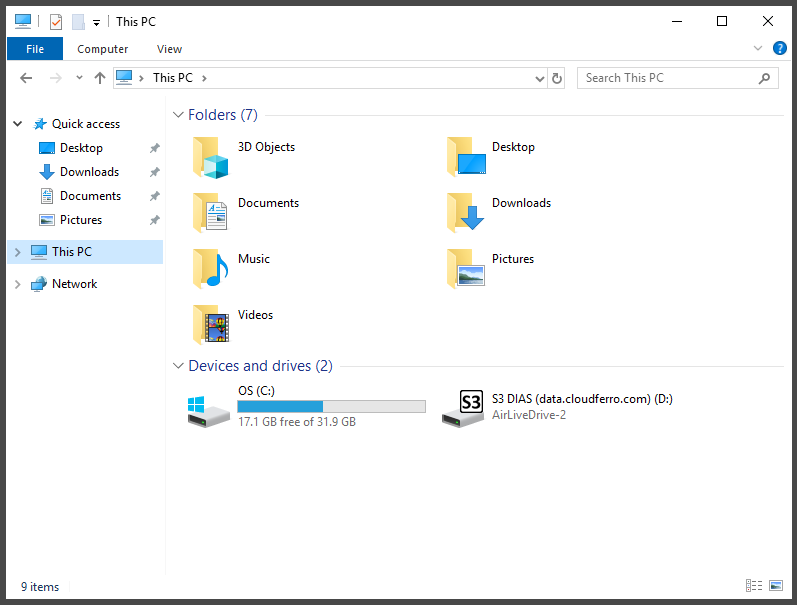Click the "S3 DIAS (data.cloudferro.com) (D:)" label
Viewport: 797px width, 605px height.
click(582, 399)
